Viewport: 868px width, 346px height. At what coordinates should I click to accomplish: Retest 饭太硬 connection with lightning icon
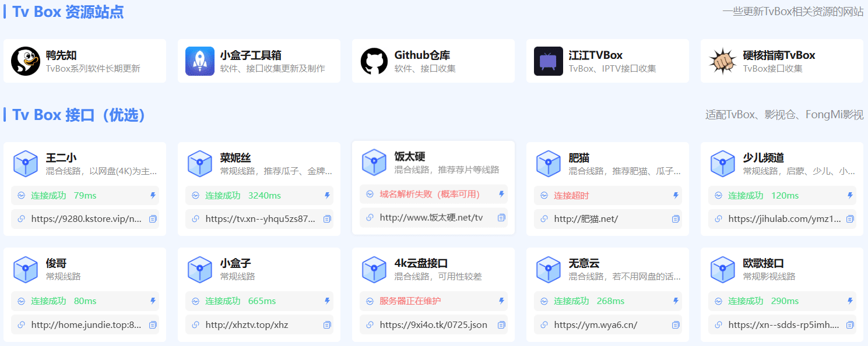(x=502, y=194)
